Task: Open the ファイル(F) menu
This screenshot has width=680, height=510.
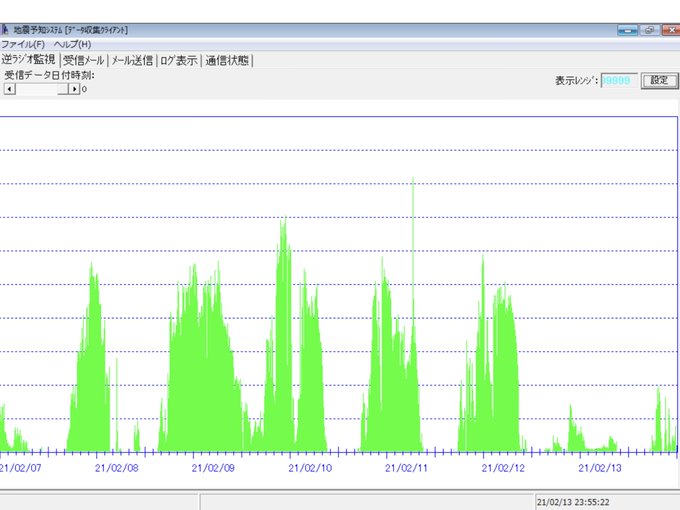Action: (x=23, y=44)
